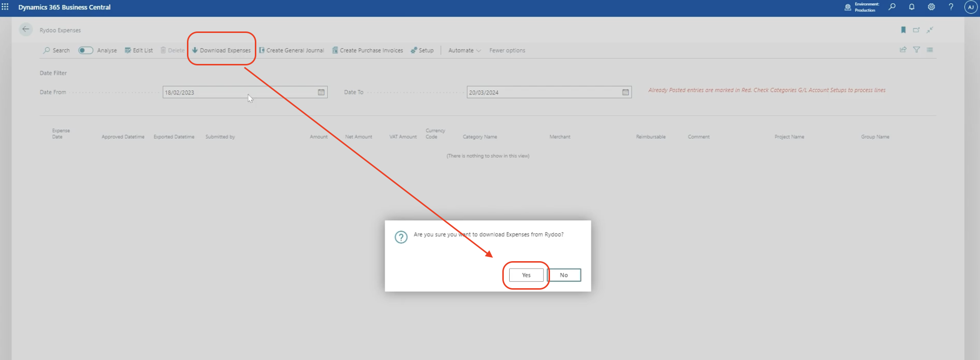The image size is (980, 360).
Task: Go back using the back arrow
Action: coord(26,30)
